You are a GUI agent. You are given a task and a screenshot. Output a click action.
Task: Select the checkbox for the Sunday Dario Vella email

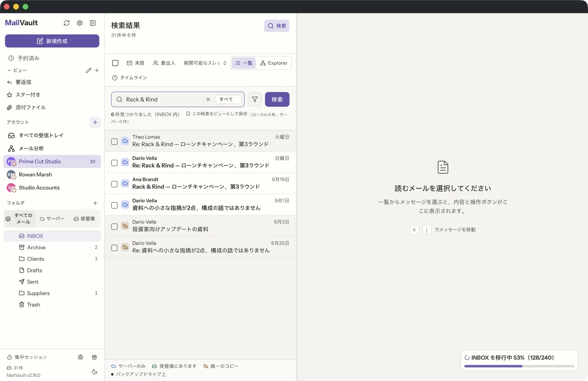(x=114, y=163)
